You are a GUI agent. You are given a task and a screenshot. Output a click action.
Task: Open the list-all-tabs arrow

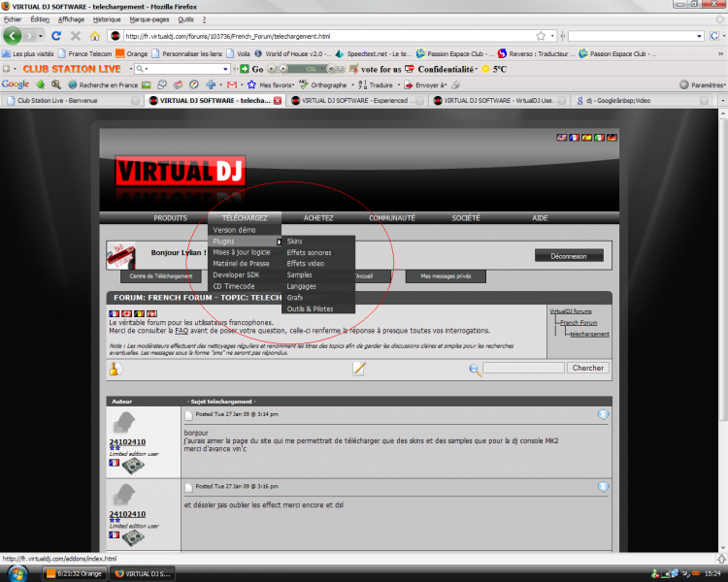722,100
